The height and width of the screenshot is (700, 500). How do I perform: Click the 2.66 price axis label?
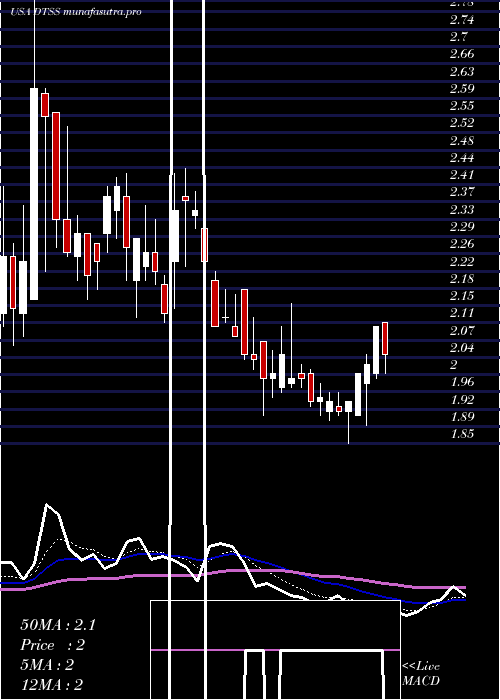click(462, 54)
